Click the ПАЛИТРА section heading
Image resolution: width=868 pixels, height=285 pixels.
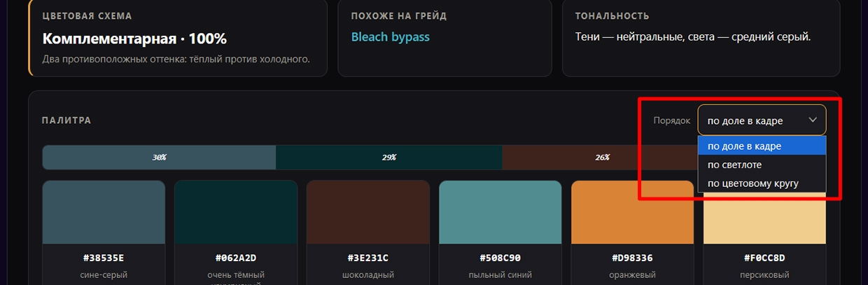(x=66, y=120)
